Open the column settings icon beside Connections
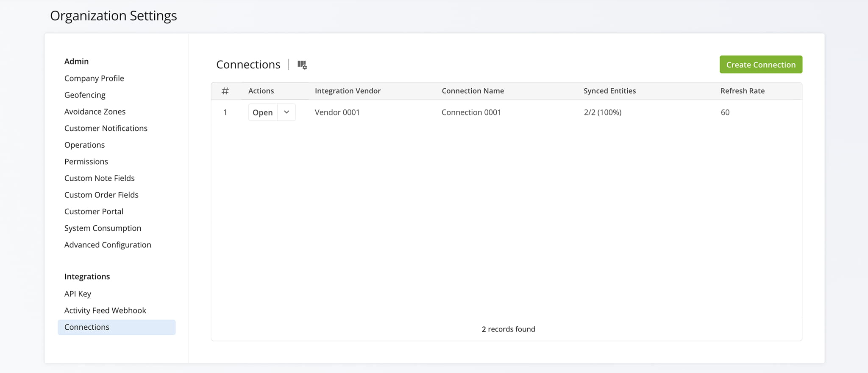This screenshot has height=373, width=868. coord(302,65)
